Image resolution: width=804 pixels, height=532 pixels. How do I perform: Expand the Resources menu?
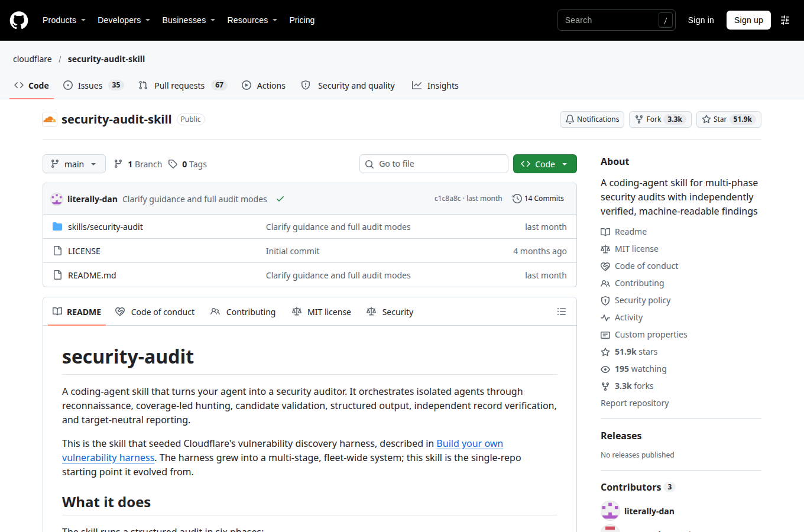pos(252,20)
